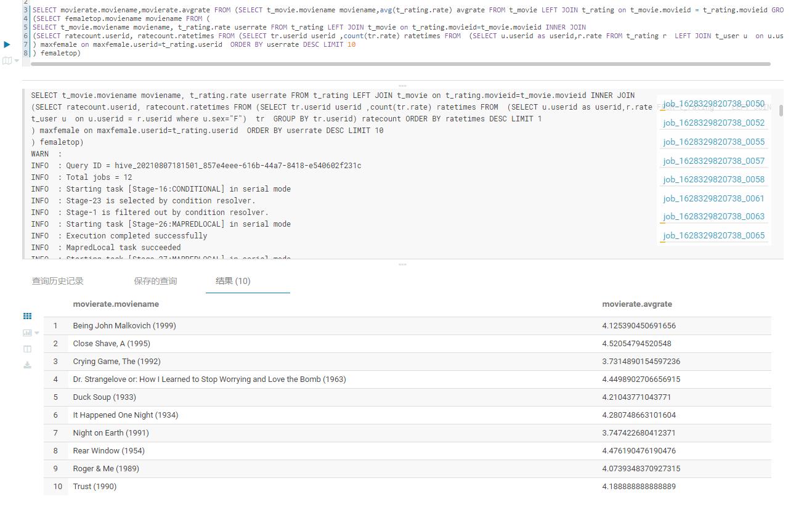The image size is (812, 507).
Task: Open job link job_1628329820738_0055
Action: click(x=713, y=142)
